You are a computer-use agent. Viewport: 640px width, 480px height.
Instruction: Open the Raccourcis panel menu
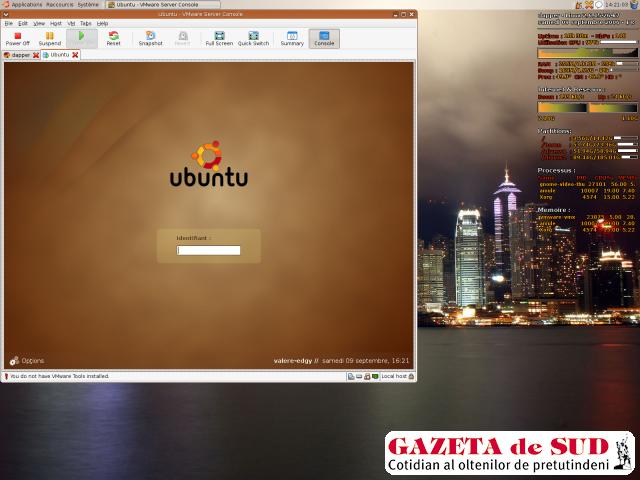[x=60, y=4]
